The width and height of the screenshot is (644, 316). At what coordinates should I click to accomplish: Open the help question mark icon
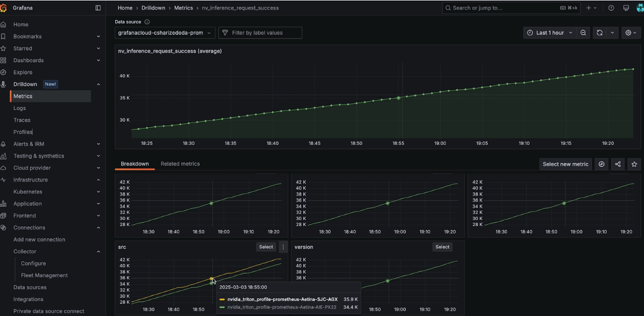click(611, 8)
